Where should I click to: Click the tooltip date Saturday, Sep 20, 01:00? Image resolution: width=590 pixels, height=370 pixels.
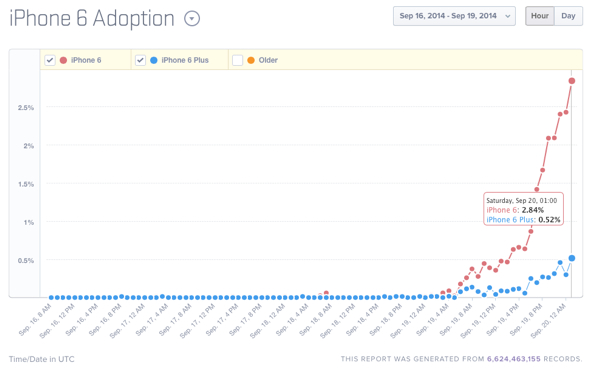pos(522,201)
